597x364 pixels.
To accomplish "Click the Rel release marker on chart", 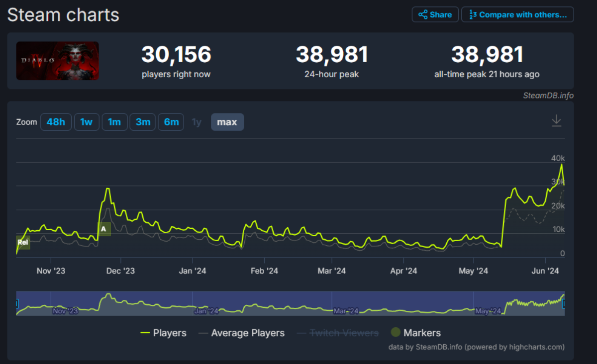I will [x=23, y=242].
